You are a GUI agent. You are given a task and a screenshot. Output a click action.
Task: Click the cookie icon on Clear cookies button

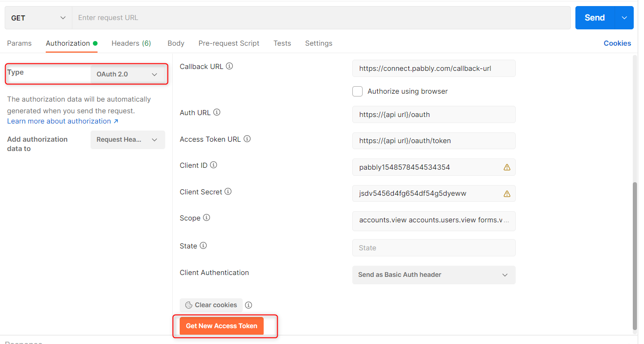(x=189, y=305)
